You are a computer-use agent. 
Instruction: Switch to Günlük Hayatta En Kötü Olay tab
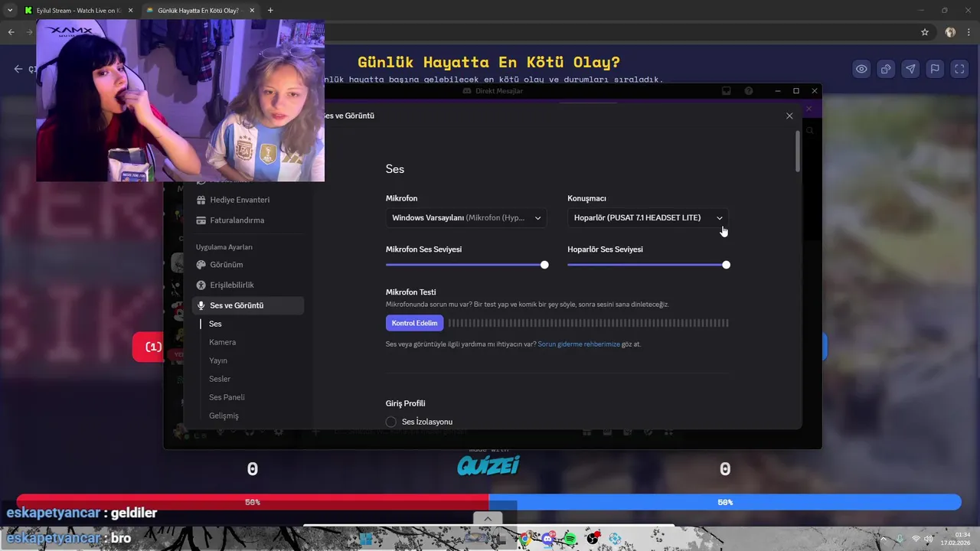tap(198, 11)
